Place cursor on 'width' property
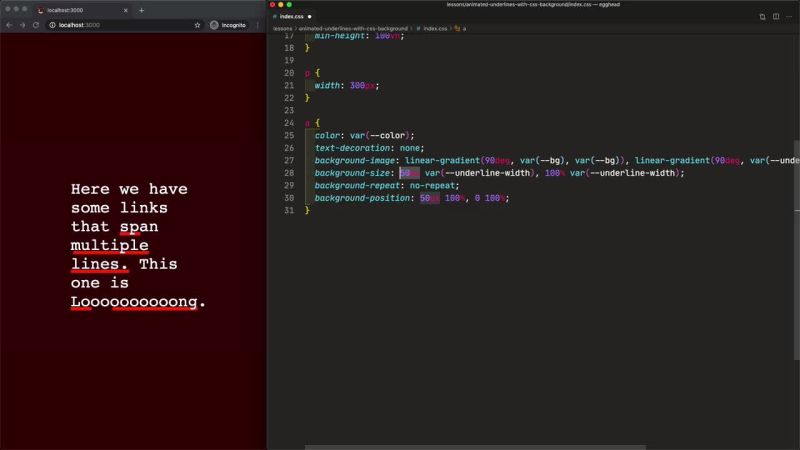This screenshot has height=450, width=800. coord(327,85)
